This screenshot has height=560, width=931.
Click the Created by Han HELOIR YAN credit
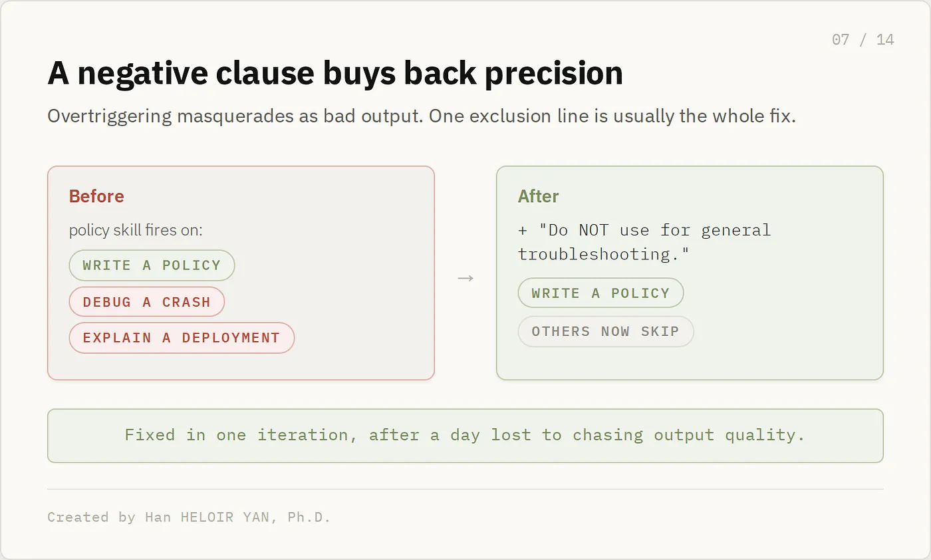(x=189, y=517)
